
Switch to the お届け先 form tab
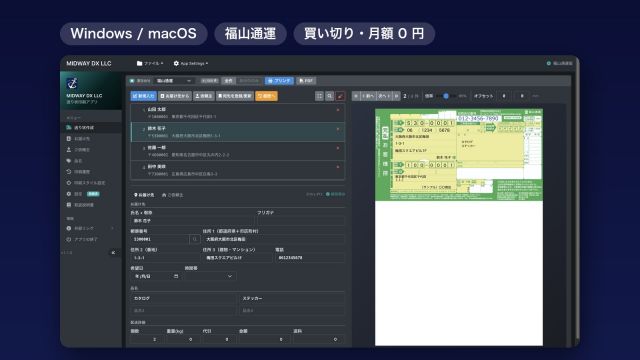click(x=144, y=195)
